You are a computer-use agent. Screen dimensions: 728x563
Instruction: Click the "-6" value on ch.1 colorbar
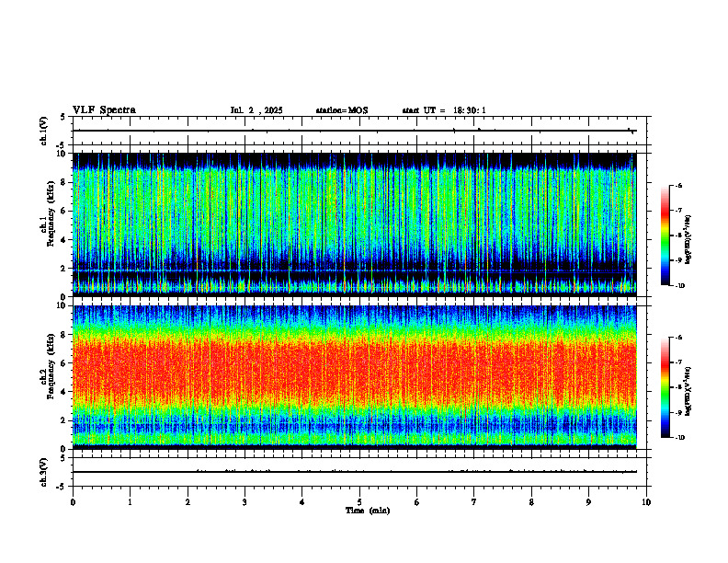tap(678, 186)
